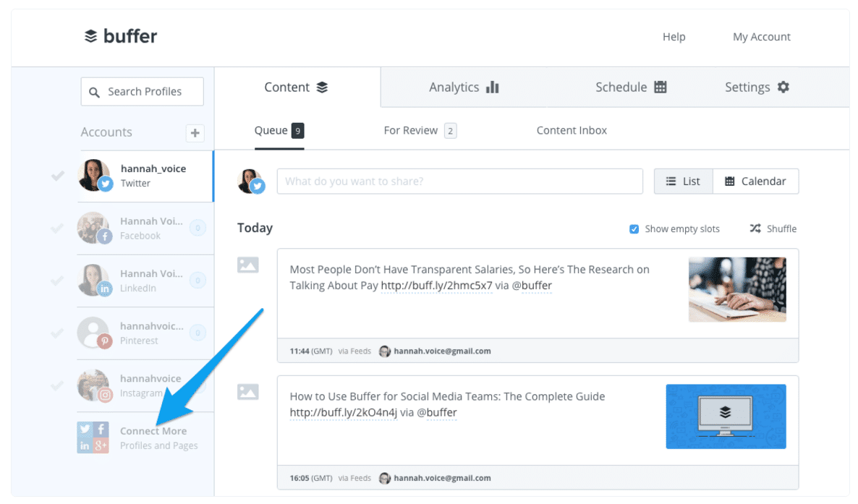The image size is (858, 504).
Task: Open the typing hands thumbnail
Action: click(x=737, y=289)
